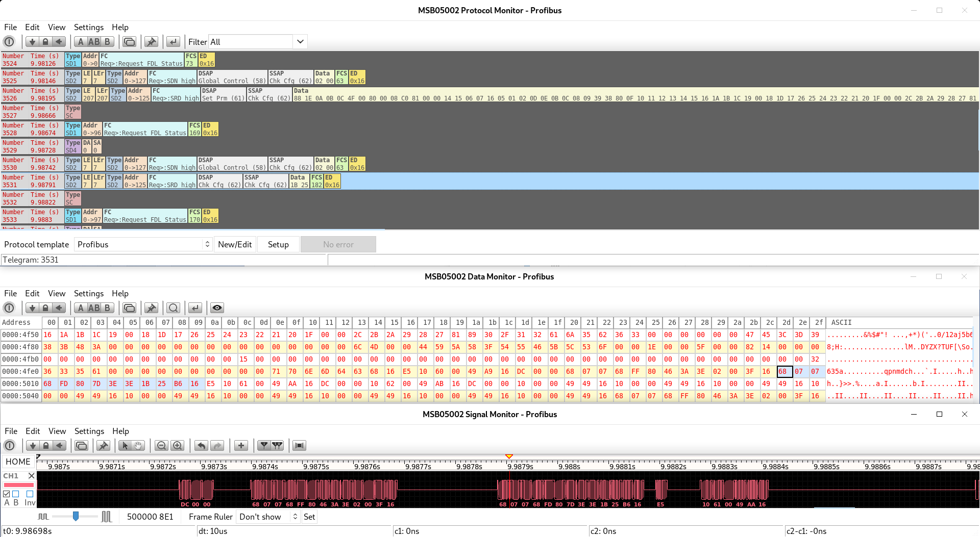Click the lock icon in Protocol Monitor toolbar

point(45,42)
